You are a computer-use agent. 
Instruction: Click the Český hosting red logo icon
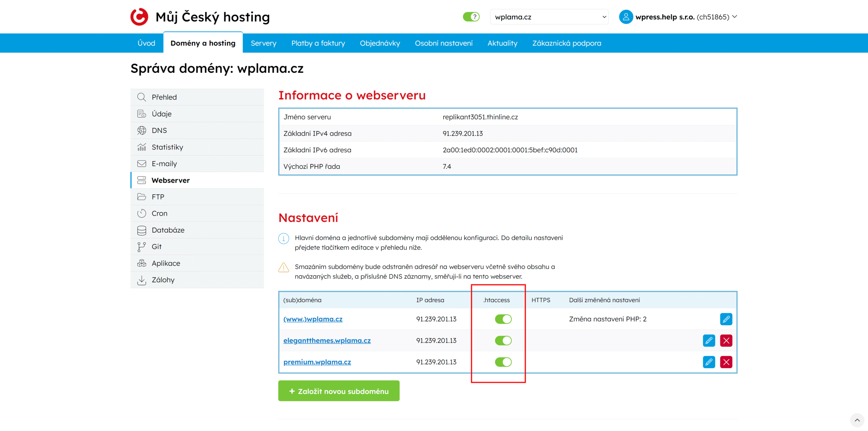point(139,17)
